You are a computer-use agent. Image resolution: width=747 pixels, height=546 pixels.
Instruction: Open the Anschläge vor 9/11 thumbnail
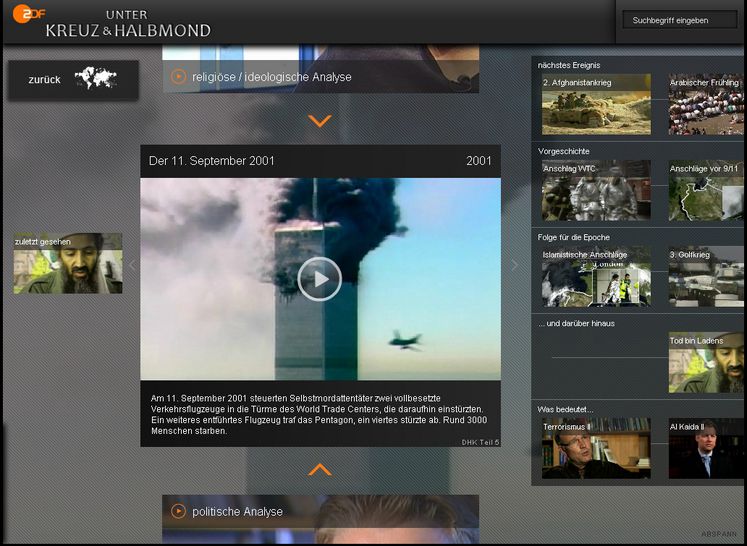[706, 190]
